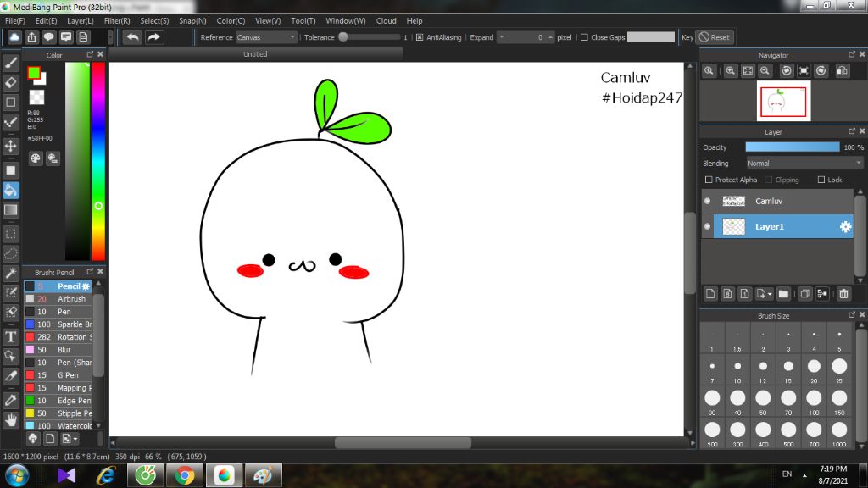
Task: Select the Hand pan tool
Action: click(x=10, y=420)
